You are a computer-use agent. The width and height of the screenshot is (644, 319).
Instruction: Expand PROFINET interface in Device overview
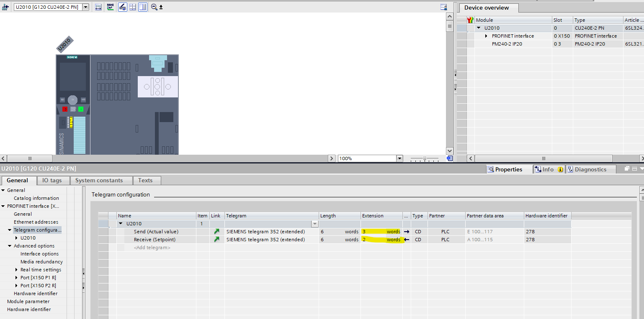tap(486, 36)
